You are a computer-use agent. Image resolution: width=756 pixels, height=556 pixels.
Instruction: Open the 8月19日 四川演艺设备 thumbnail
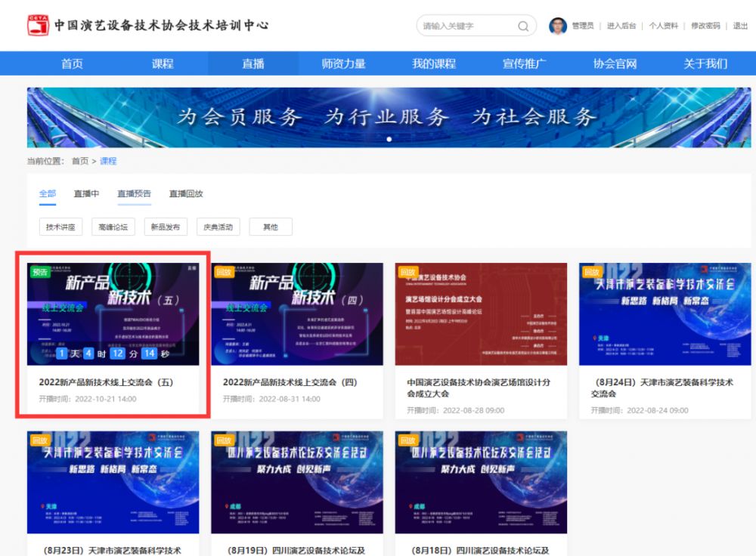pyautogui.click(x=297, y=482)
